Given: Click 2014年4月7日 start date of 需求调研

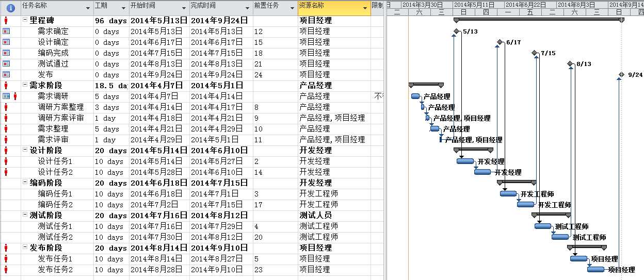Looking at the screenshot, I should coord(159,96).
